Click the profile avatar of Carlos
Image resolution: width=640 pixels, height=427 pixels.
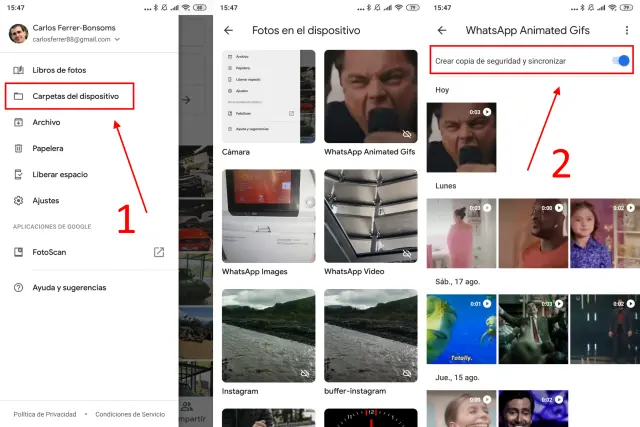[x=18, y=33]
